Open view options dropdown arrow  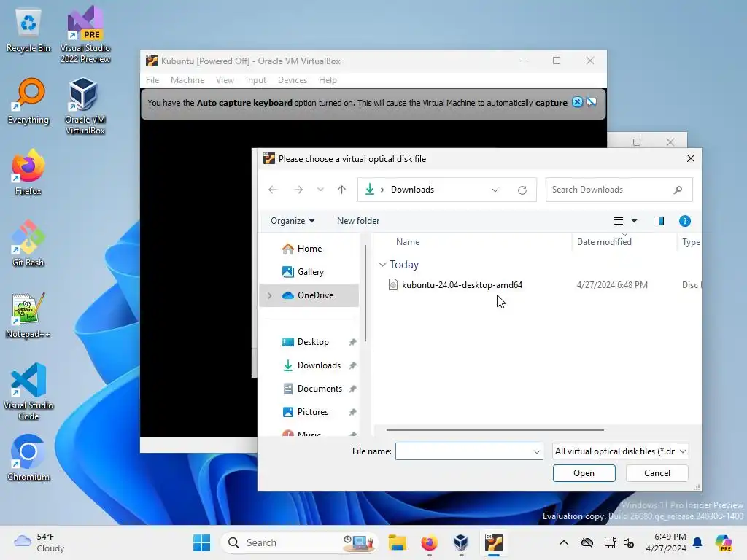634,221
